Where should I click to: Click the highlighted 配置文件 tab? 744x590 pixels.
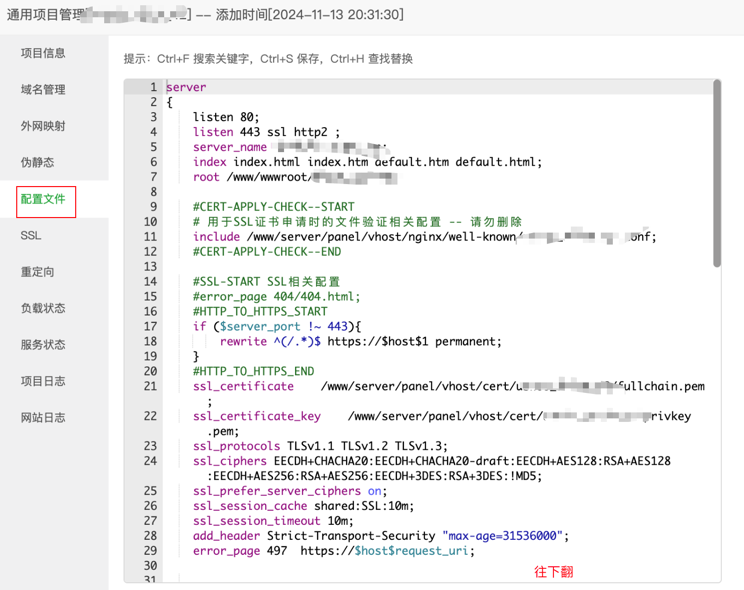point(43,199)
